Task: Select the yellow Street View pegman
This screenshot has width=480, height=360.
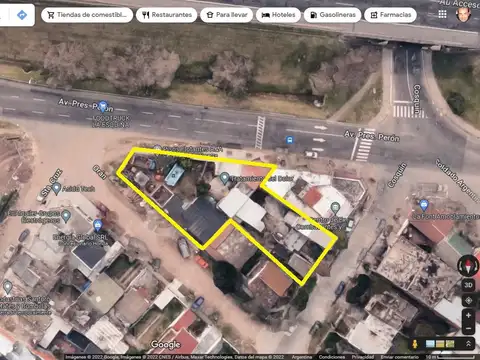Action: (x=415, y=344)
